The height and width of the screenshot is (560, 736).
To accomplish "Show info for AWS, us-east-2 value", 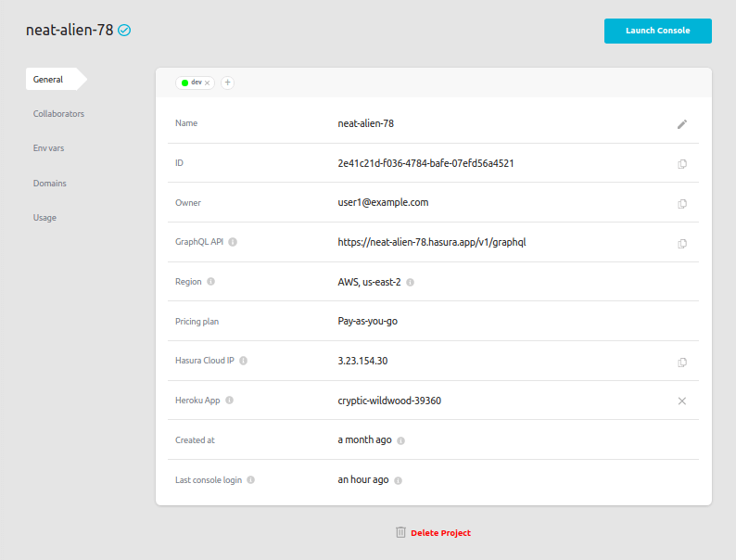I will tap(410, 283).
